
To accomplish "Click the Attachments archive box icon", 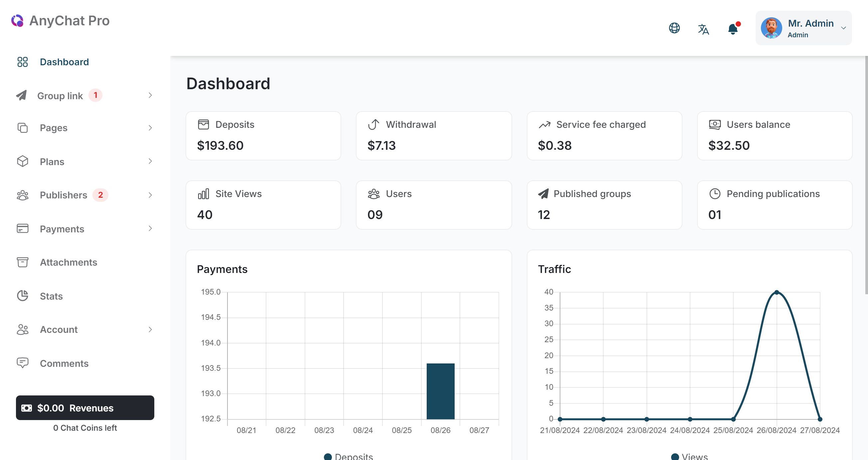I will (23, 262).
